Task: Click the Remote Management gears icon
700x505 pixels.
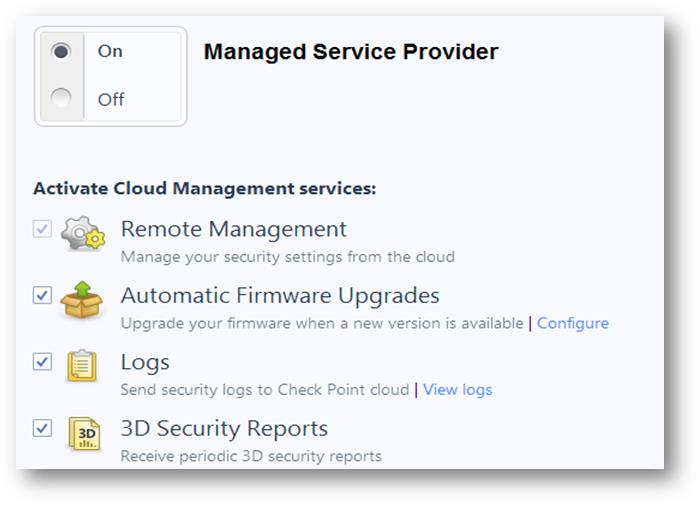Action: coord(82,234)
